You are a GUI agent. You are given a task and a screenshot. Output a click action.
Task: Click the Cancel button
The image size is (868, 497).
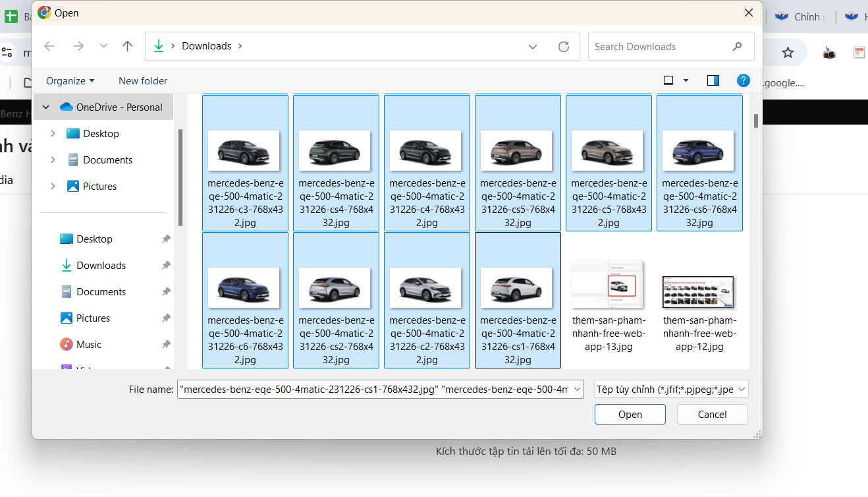[712, 415]
